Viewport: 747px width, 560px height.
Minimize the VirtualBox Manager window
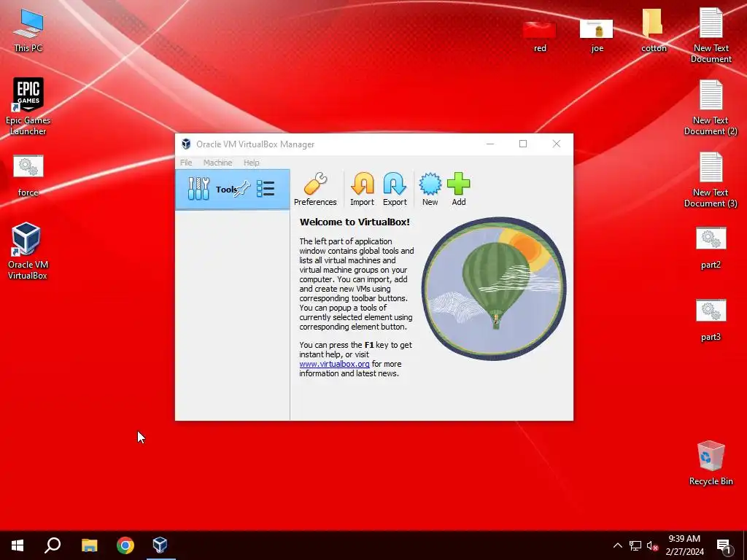490,144
